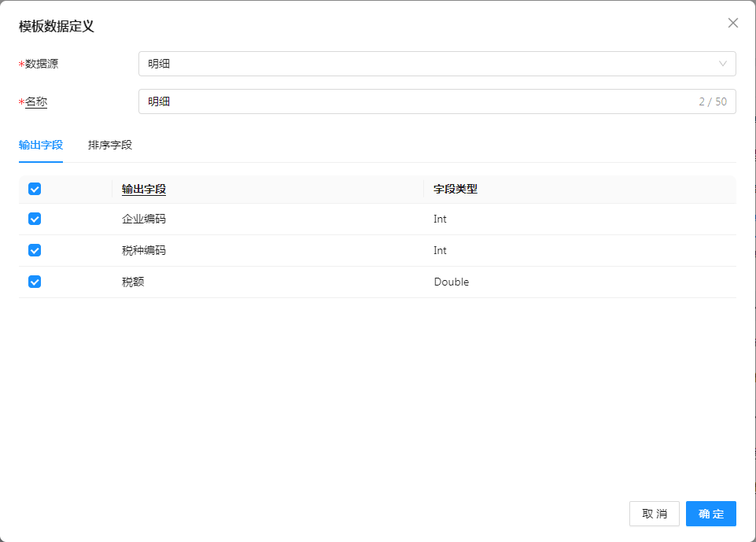Click the 输出字段 column header
The width and height of the screenshot is (756, 542).
[x=144, y=189]
